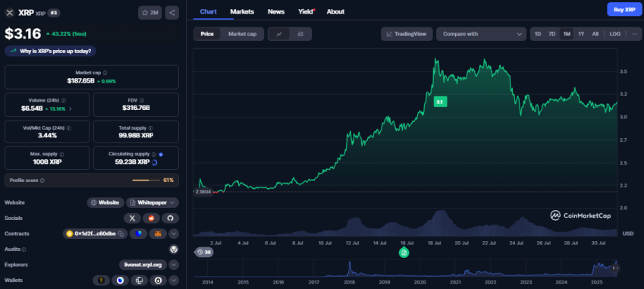Click the 2.1804 opening price label
This screenshot has width=644, height=289.
pyautogui.click(x=203, y=192)
